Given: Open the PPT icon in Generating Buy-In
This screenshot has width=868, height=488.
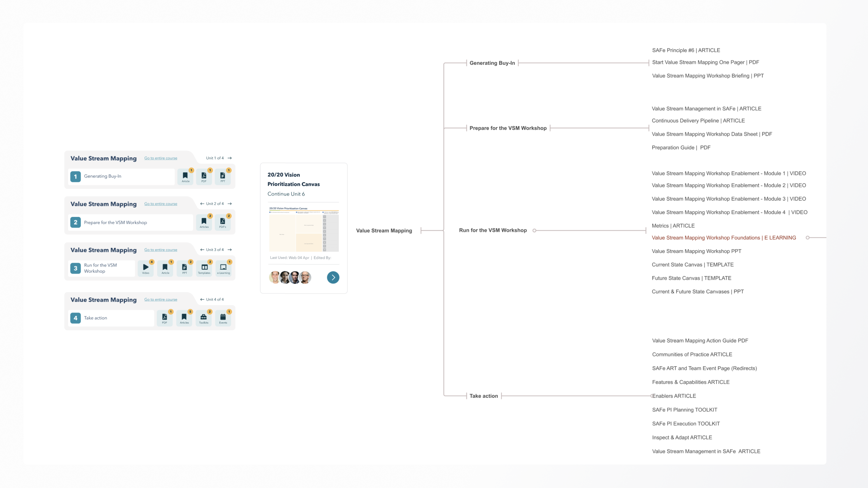Looking at the screenshot, I should (x=223, y=176).
